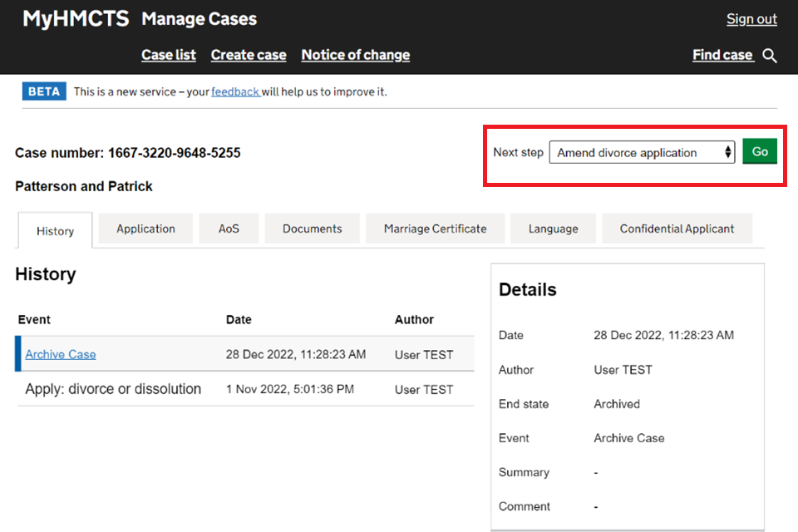This screenshot has width=798, height=532.
Task: Open the Confidential Applicant tab
Action: coord(677,229)
